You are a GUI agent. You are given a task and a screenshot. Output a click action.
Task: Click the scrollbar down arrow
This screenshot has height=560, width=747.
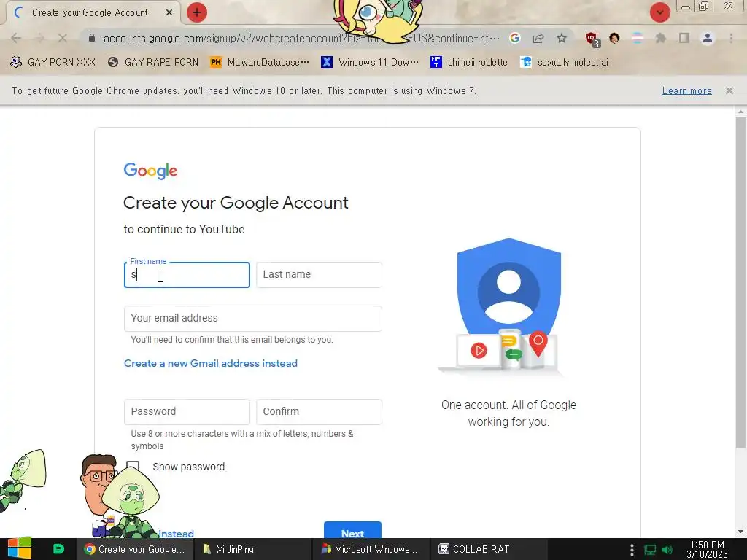click(740, 532)
